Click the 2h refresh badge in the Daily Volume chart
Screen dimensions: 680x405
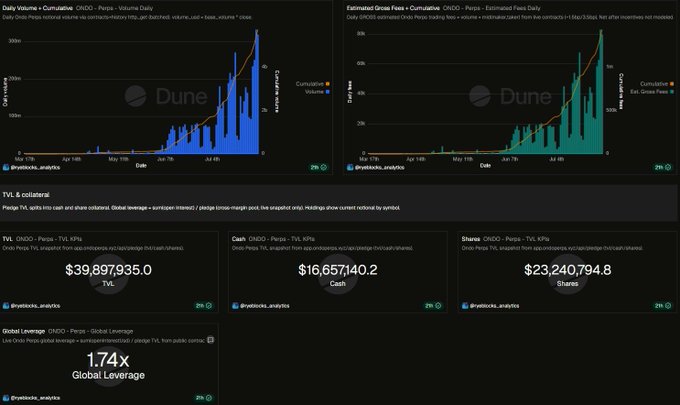318,167
